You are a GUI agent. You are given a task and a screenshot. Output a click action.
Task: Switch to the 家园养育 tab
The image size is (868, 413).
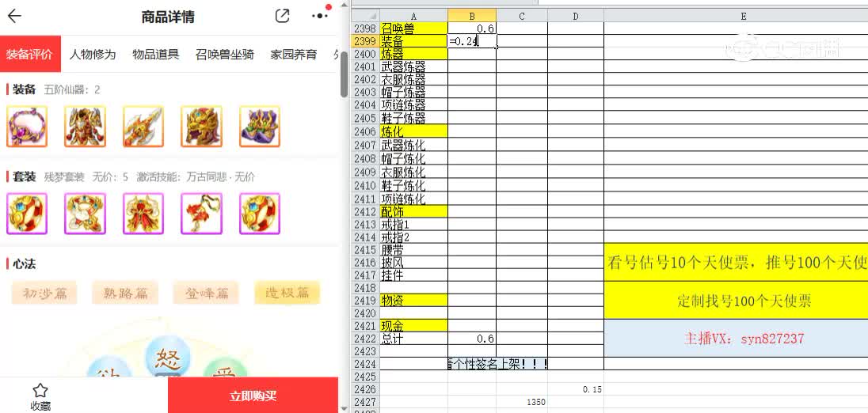point(293,54)
